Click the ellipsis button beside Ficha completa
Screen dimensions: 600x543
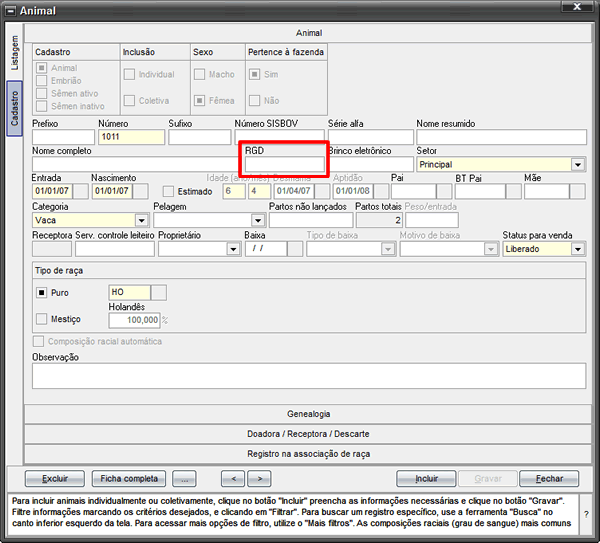pyautogui.click(x=184, y=478)
